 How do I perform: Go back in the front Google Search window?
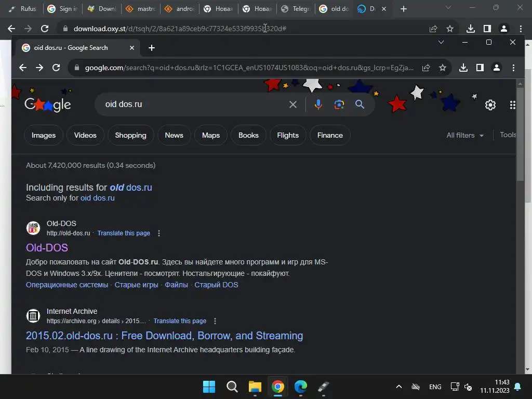click(x=23, y=68)
